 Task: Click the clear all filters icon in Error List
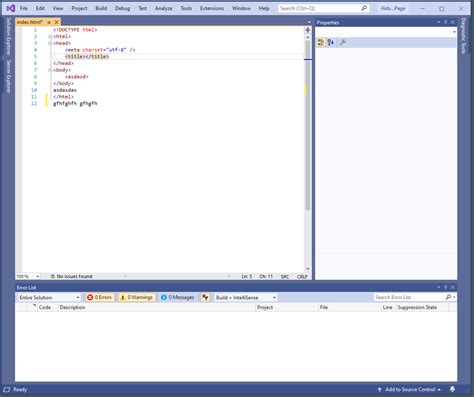click(x=205, y=297)
